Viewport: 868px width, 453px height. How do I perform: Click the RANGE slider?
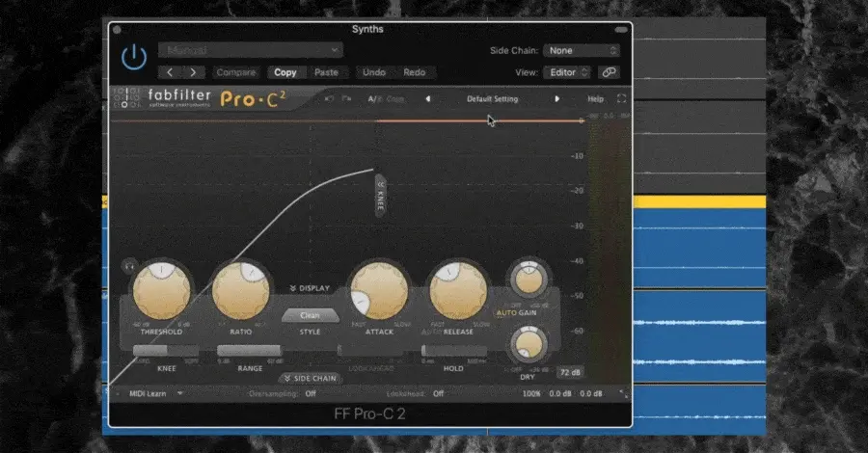pyautogui.click(x=250, y=350)
